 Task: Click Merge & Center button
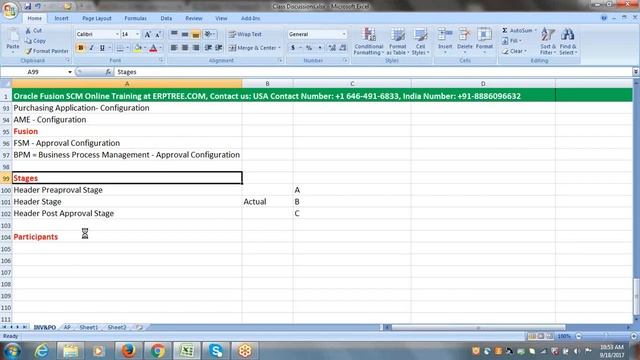(252, 48)
